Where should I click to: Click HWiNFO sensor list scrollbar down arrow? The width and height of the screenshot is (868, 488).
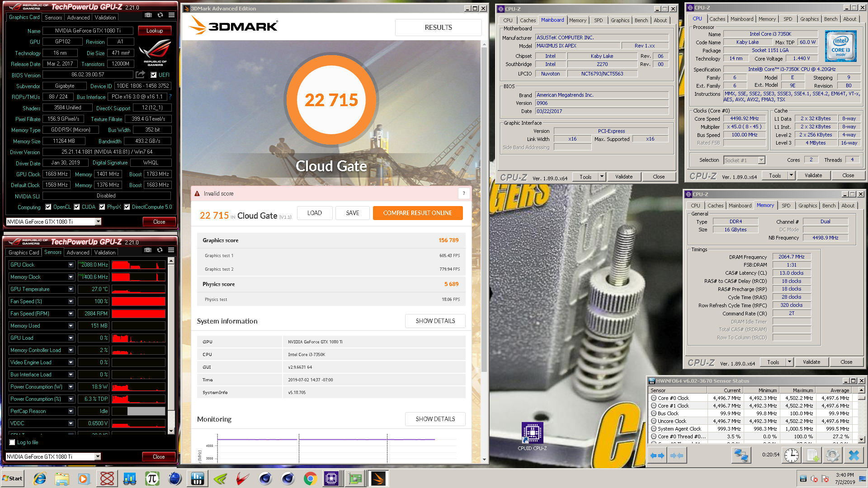coord(862,439)
